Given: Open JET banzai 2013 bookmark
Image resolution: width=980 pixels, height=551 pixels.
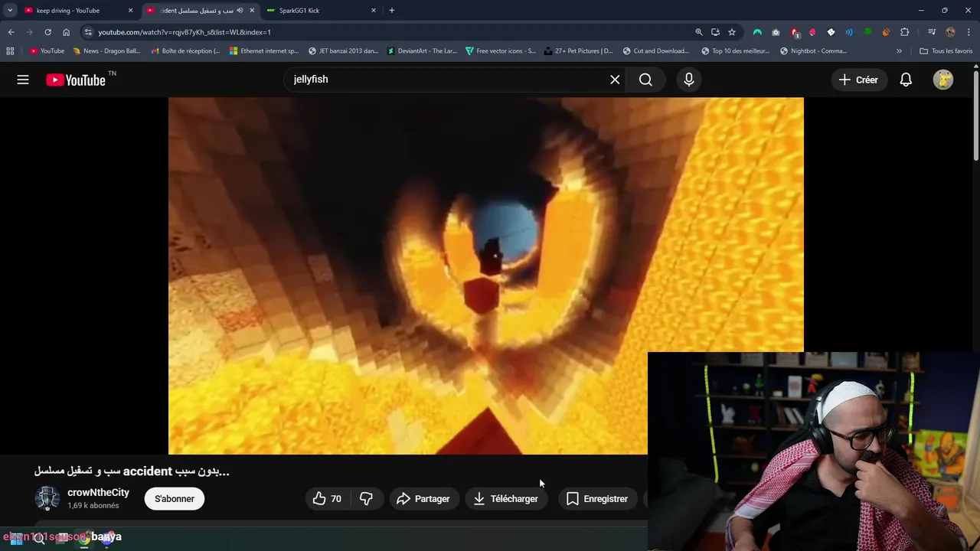Looking at the screenshot, I should tap(343, 51).
